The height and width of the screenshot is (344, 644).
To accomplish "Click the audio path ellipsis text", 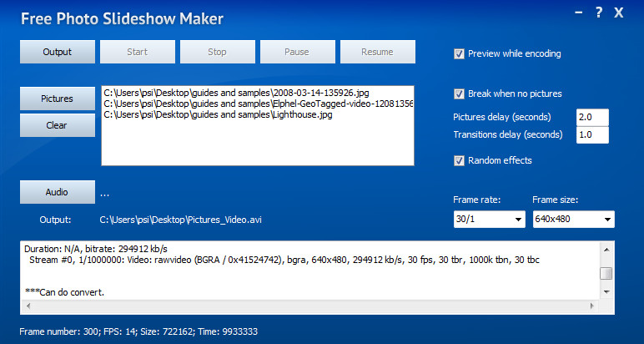I will 105,194.
